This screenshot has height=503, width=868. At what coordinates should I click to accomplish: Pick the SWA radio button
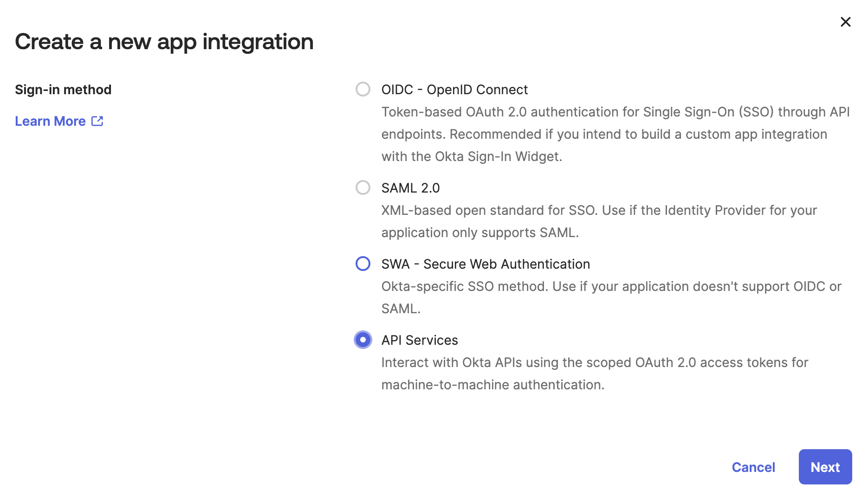(x=363, y=264)
